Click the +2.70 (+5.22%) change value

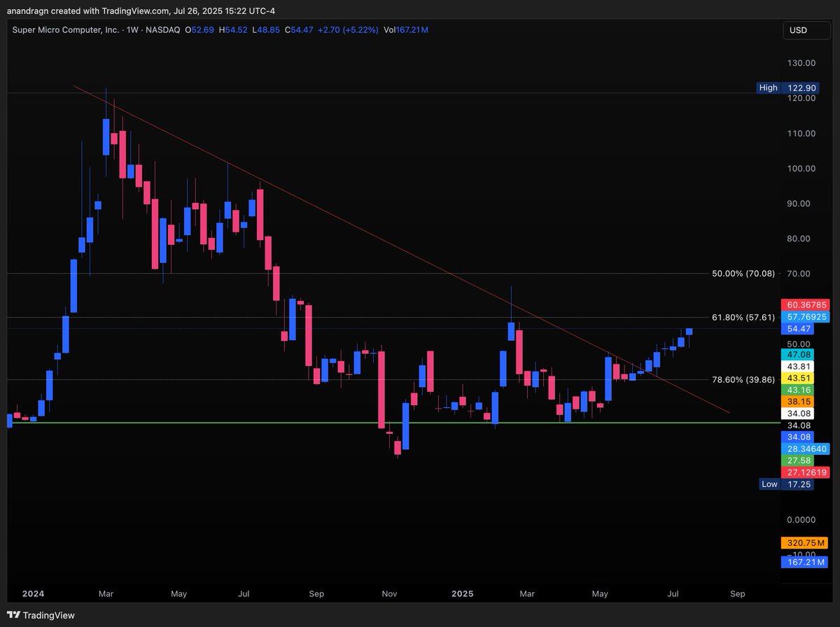pyautogui.click(x=348, y=30)
